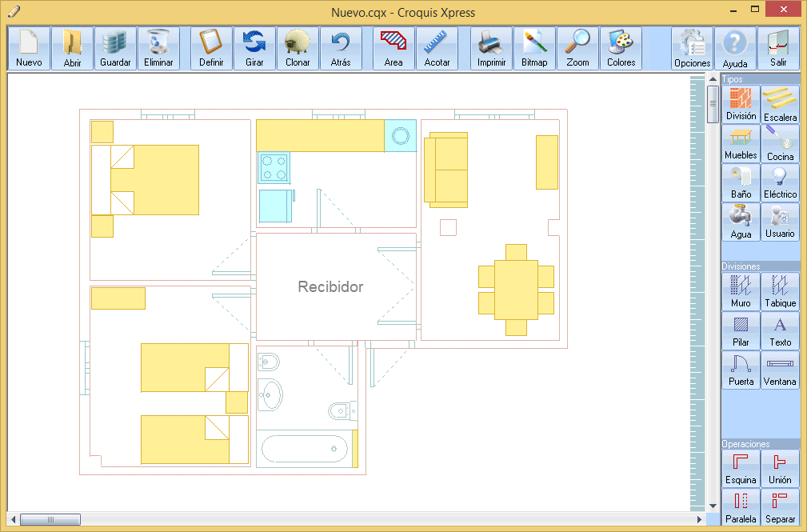Choose the Muebles furniture type
The width and height of the screenshot is (807, 532).
(741, 144)
